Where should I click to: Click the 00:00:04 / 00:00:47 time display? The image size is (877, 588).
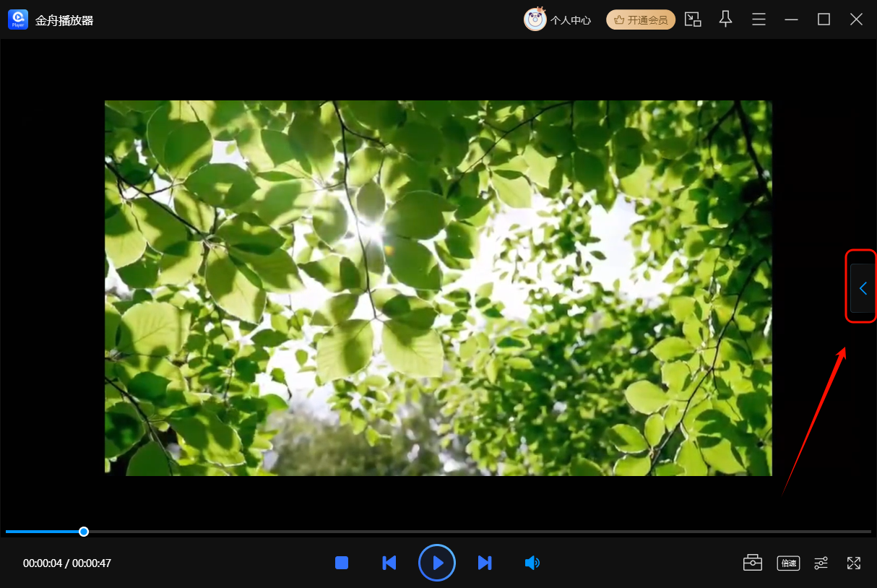[67, 563]
